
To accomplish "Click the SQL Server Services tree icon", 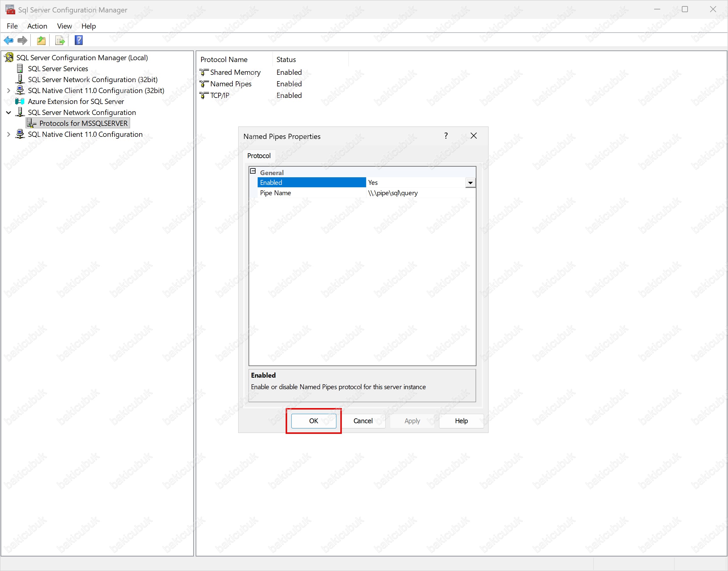I will 20,68.
